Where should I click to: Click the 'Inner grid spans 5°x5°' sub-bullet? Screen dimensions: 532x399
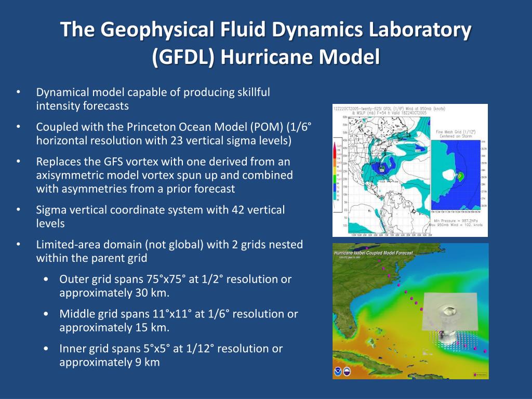[170, 355]
